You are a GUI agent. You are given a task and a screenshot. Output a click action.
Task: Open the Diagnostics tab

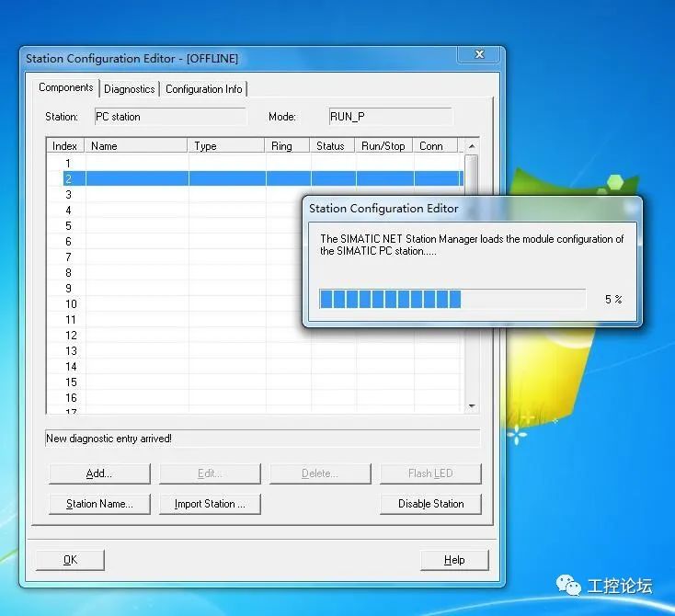click(x=129, y=89)
